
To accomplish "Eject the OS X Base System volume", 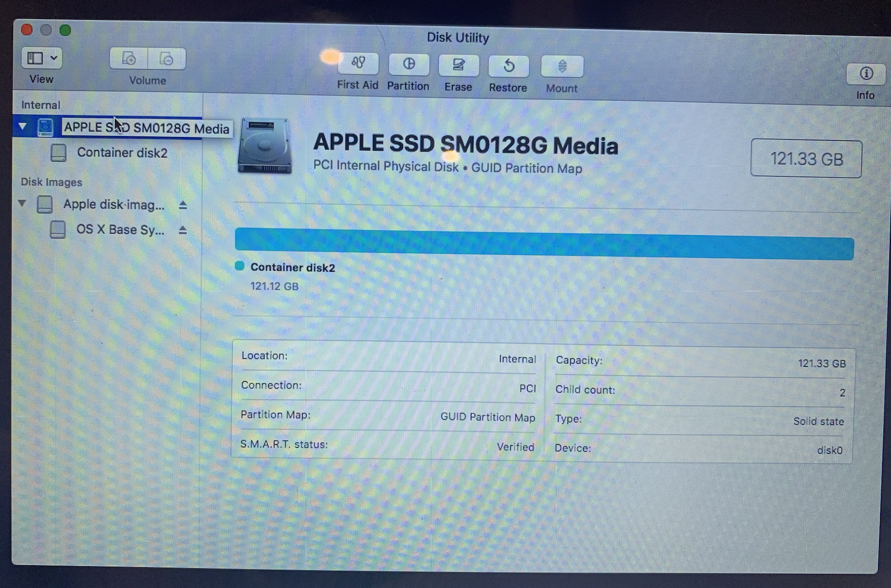I will point(182,230).
